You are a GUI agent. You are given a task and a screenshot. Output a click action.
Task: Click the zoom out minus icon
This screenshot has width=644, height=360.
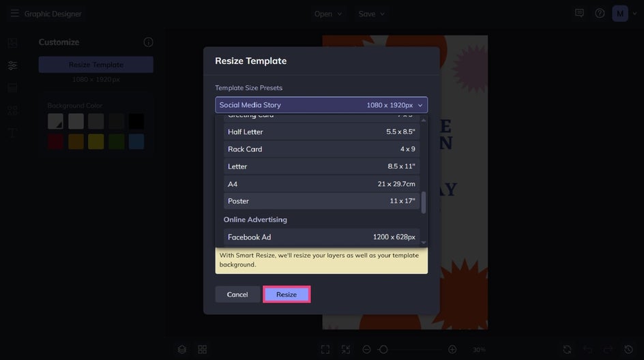[x=366, y=349]
